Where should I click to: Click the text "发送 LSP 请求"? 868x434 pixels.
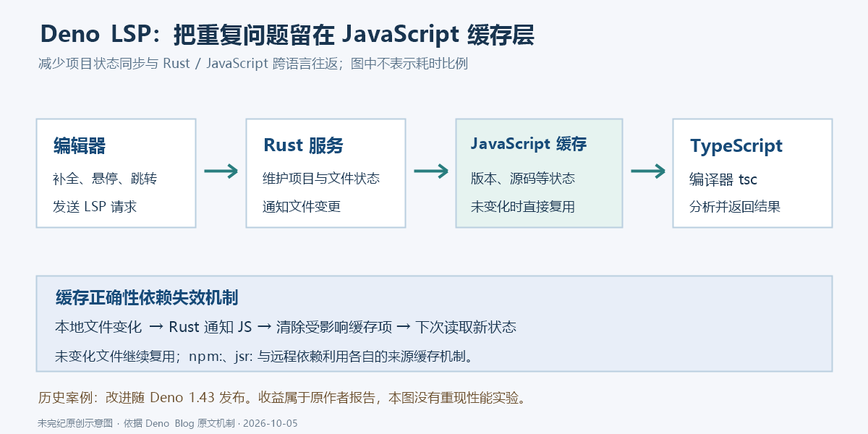(95, 207)
